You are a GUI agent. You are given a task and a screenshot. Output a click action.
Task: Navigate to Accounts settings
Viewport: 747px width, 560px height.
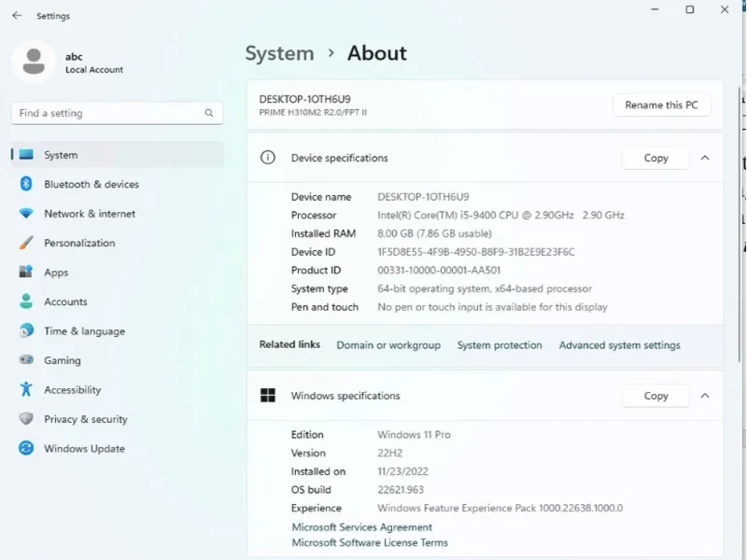click(x=118, y=301)
